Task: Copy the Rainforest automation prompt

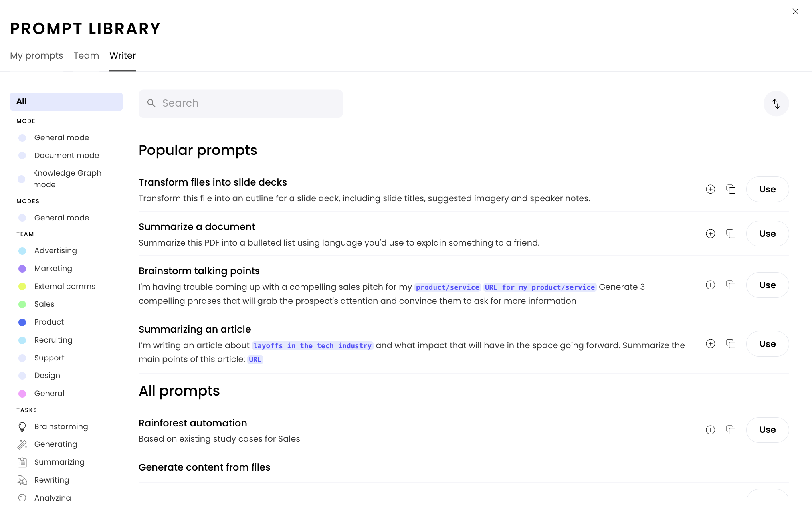Action: 731,430
